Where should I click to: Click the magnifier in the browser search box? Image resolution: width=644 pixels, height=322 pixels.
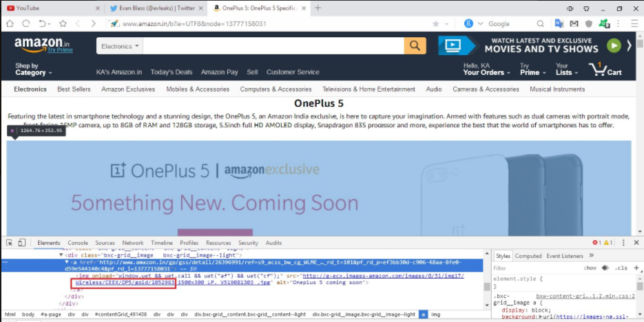(x=541, y=24)
